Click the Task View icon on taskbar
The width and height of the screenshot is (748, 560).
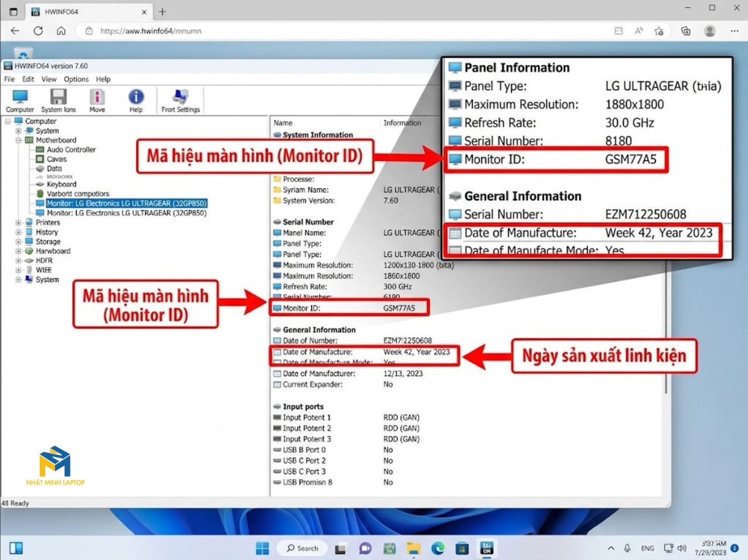[x=341, y=549]
